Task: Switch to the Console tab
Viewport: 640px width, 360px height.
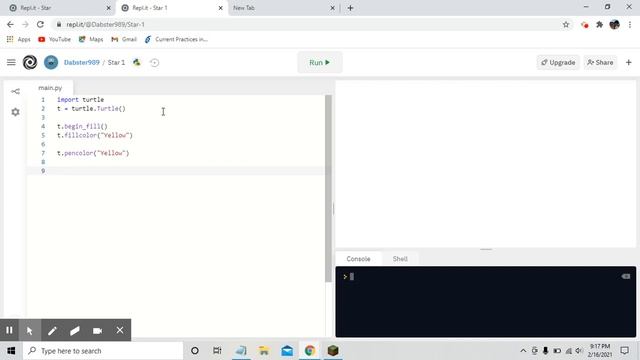Action: pos(358,259)
